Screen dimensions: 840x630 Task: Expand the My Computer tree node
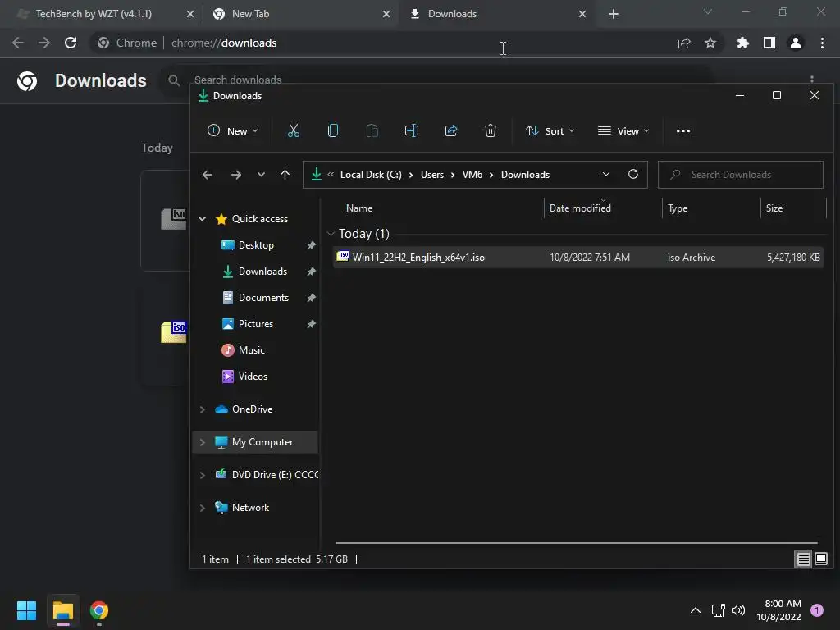pyautogui.click(x=203, y=442)
